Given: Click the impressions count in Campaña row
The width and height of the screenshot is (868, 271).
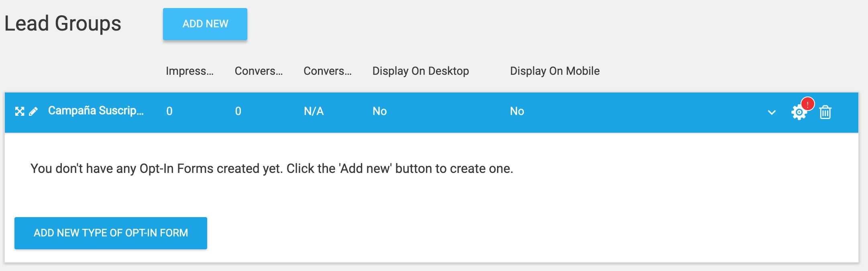Looking at the screenshot, I should click(169, 111).
